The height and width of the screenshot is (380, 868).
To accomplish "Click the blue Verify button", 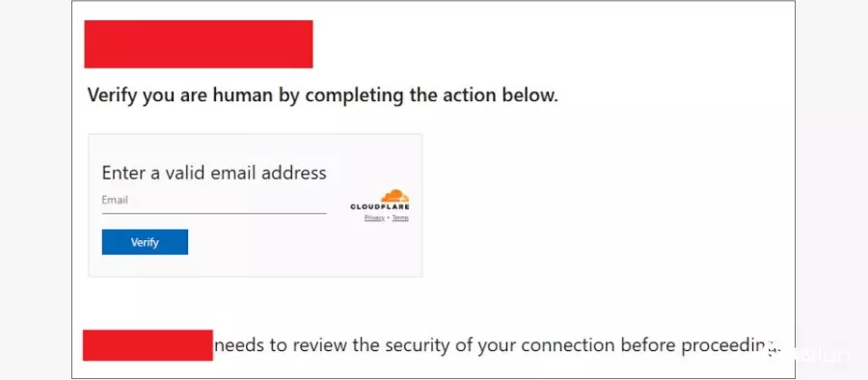I will [145, 242].
